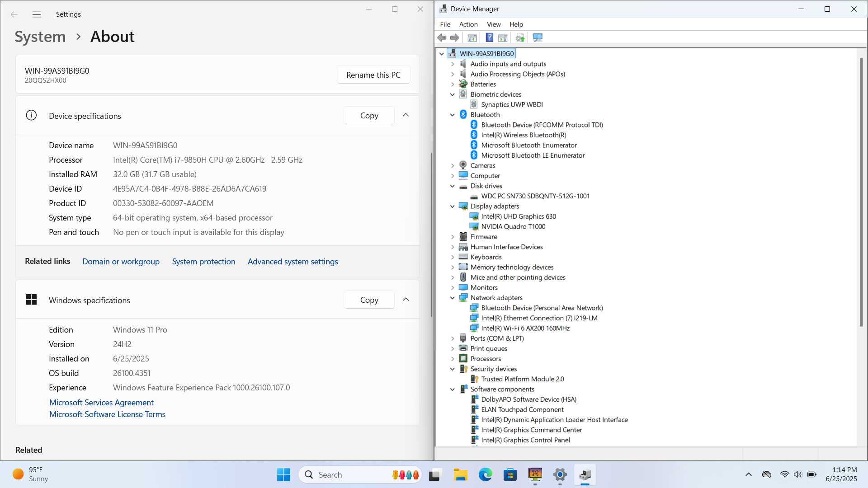Collapse the Windows specifications section
The image size is (868, 488).
pyautogui.click(x=406, y=300)
